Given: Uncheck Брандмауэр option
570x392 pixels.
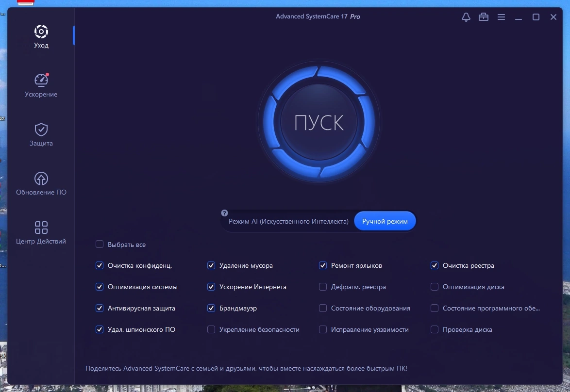Looking at the screenshot, I should (211, 308).
